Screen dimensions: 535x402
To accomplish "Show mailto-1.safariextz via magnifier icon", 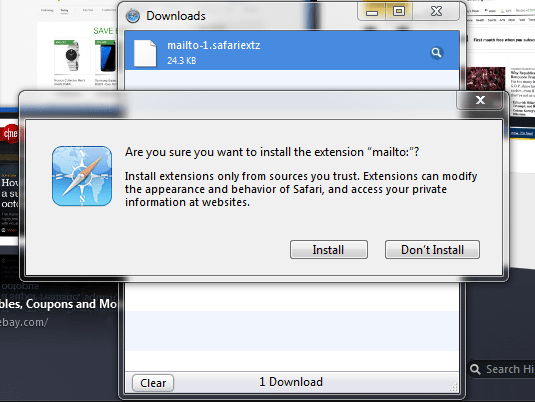I will coord(436,53).
